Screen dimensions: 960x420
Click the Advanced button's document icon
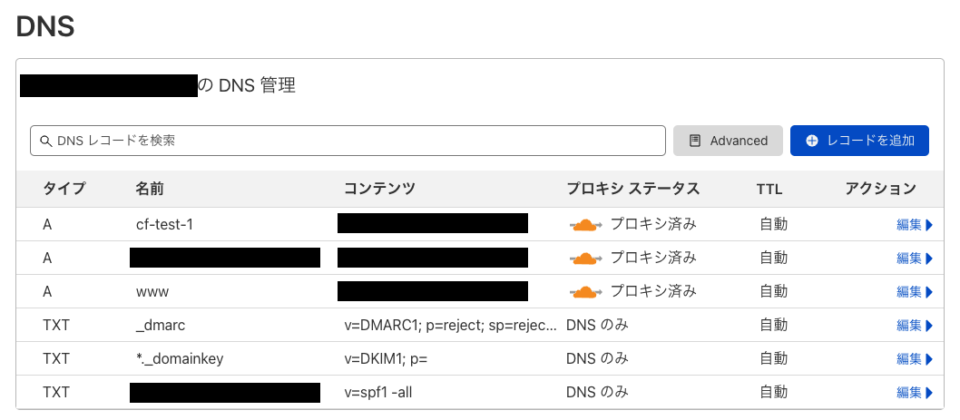click(x=695, y=141)
